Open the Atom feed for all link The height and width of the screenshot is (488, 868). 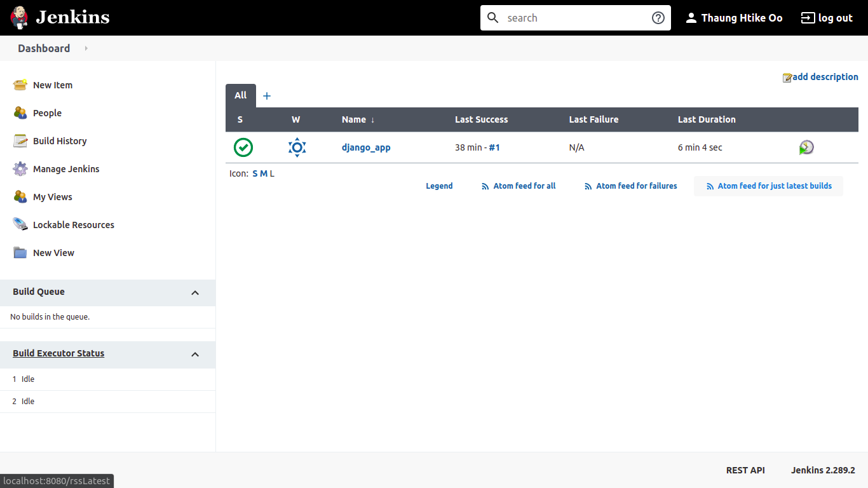tap(525, 186)
